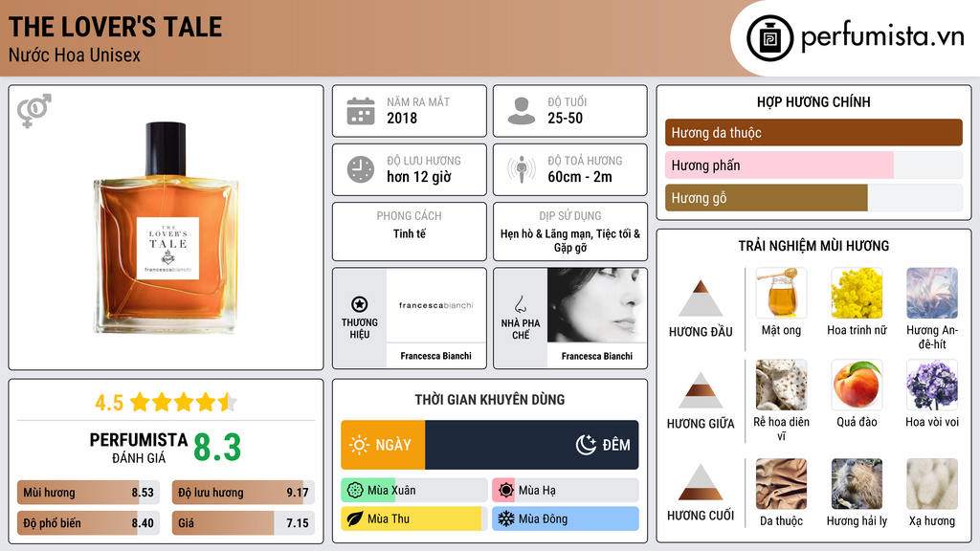This screenshot has height=551, width=980.
Task: Click the leaf icon for Mùa Thu
Action: tap(354, 518)
